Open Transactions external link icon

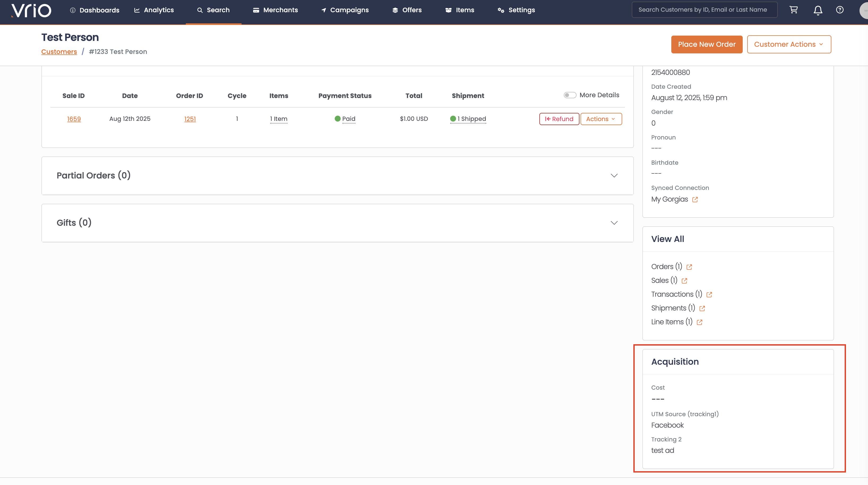point(709,295)
